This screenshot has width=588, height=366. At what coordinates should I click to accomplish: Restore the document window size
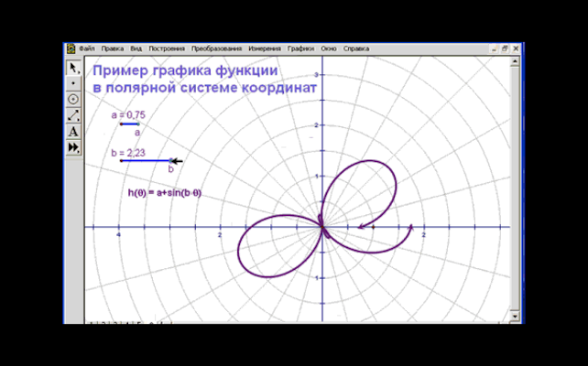[x=505, y=48]
